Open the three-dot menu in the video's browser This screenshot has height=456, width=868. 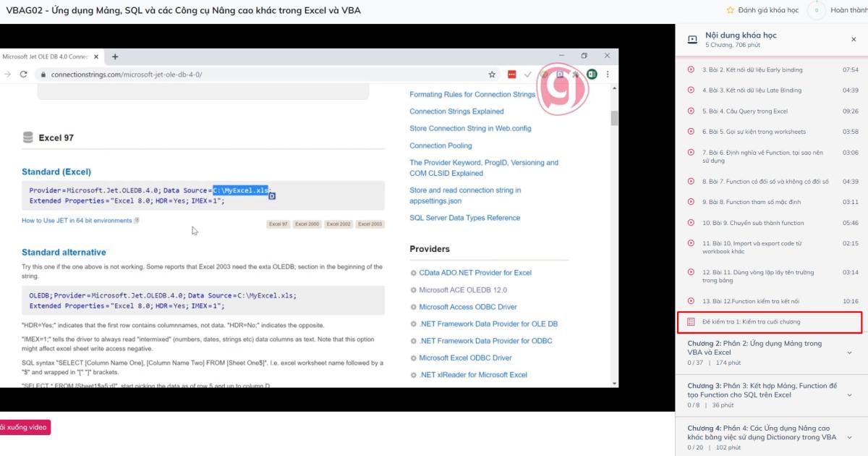pyautogui.click(x=608, y=74)
